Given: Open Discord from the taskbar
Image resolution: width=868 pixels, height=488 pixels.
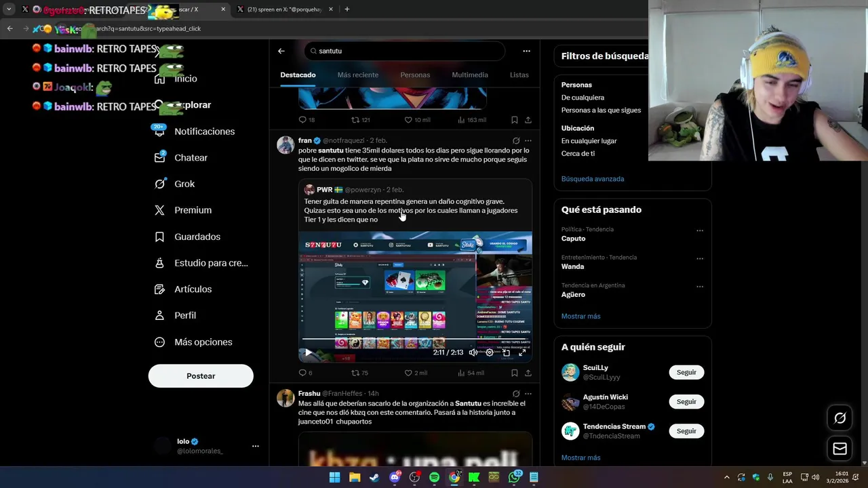Looking at the screenshot, I should (x=395, y=477).
